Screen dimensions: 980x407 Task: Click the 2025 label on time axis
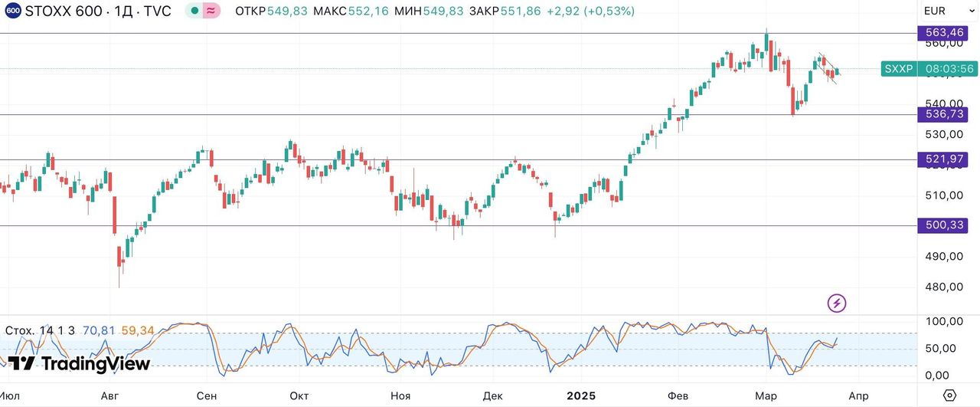[580, 396]
